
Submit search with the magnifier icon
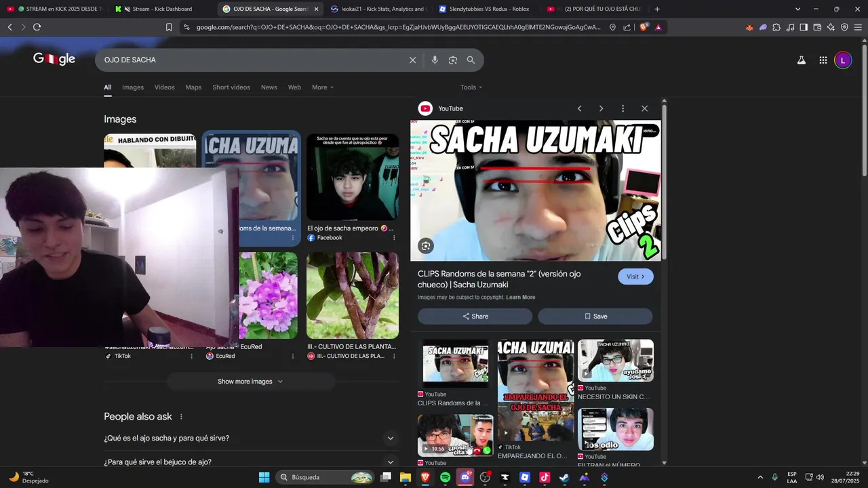[x=471, y=60]
